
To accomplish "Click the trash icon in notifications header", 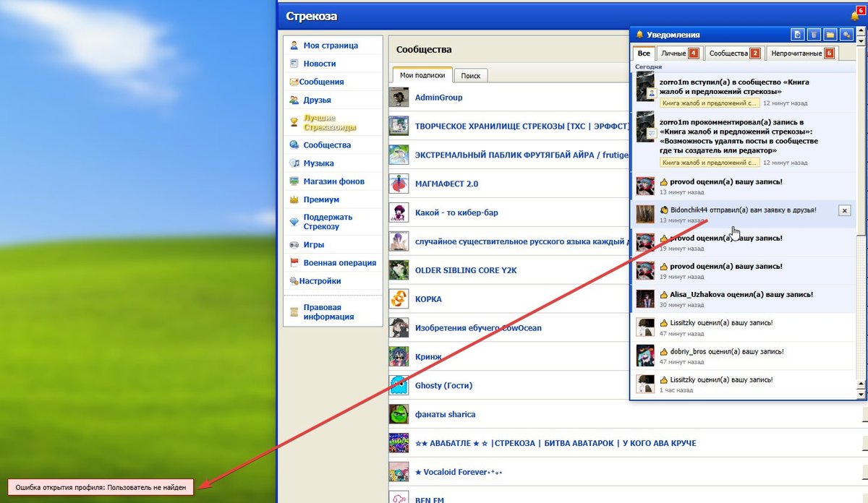I will (x=813, y=34).
